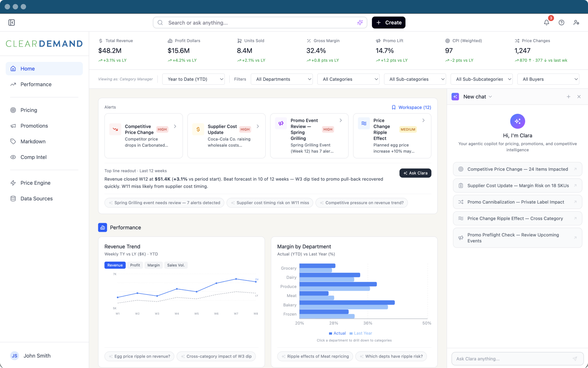The height and width of the screenshot is (368, 588).
Task: Start a new chat with plus icon
Action: click(x=568, y=97)
